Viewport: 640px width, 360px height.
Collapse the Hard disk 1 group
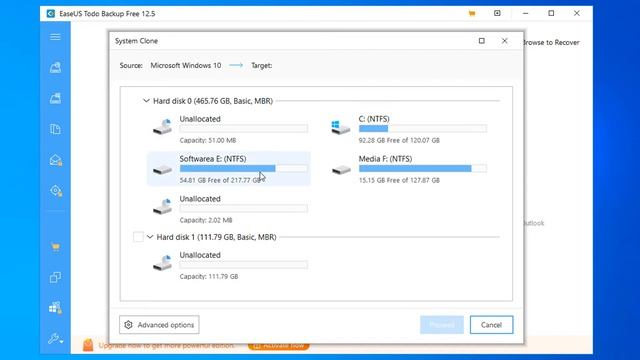click(150, 237)
